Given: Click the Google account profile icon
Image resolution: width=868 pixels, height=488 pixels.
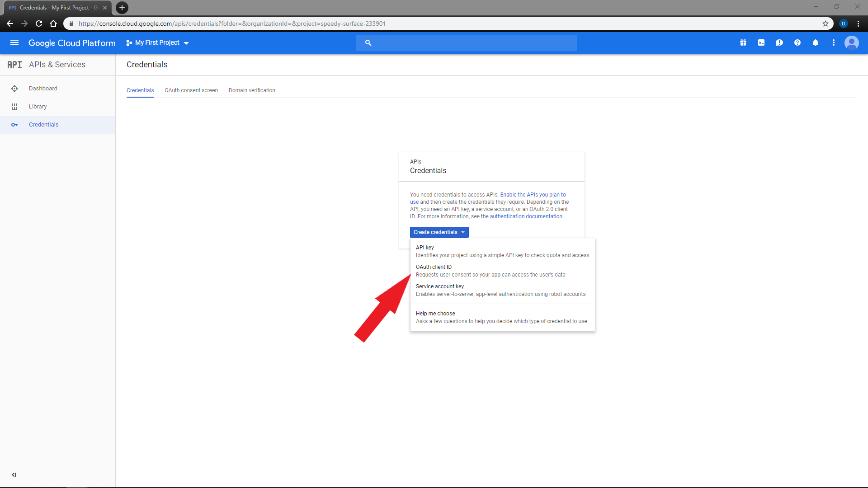Looking at the screenshot, I should point(853,42).
